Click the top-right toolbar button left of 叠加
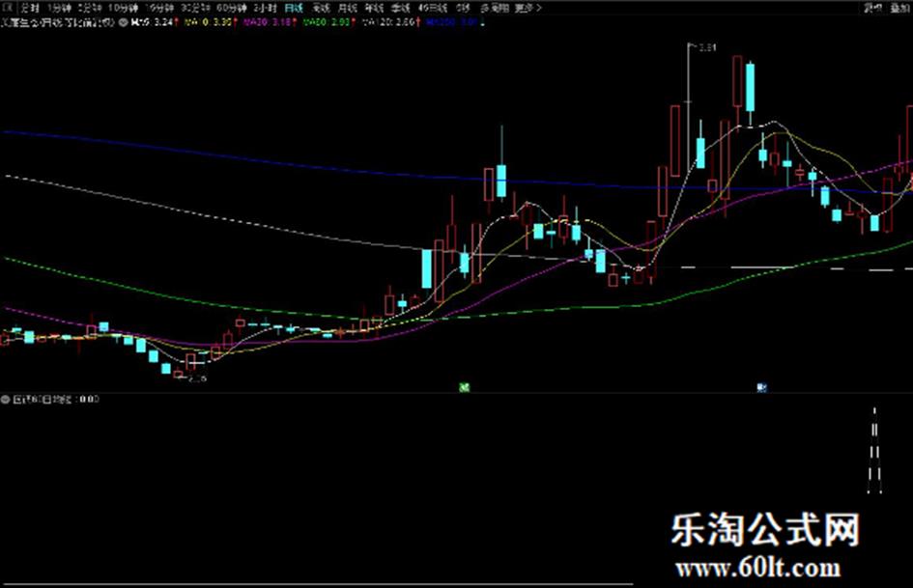 pyautogui.click(x=872, y=8)
